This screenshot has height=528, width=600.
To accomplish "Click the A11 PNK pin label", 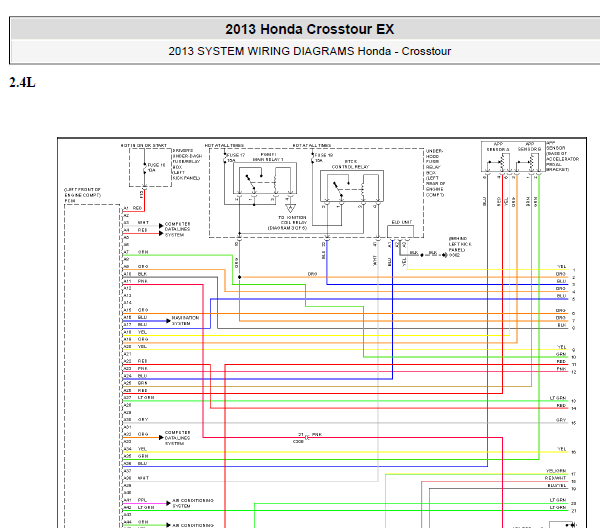I will pyautogui.click(x=135, y=281).
